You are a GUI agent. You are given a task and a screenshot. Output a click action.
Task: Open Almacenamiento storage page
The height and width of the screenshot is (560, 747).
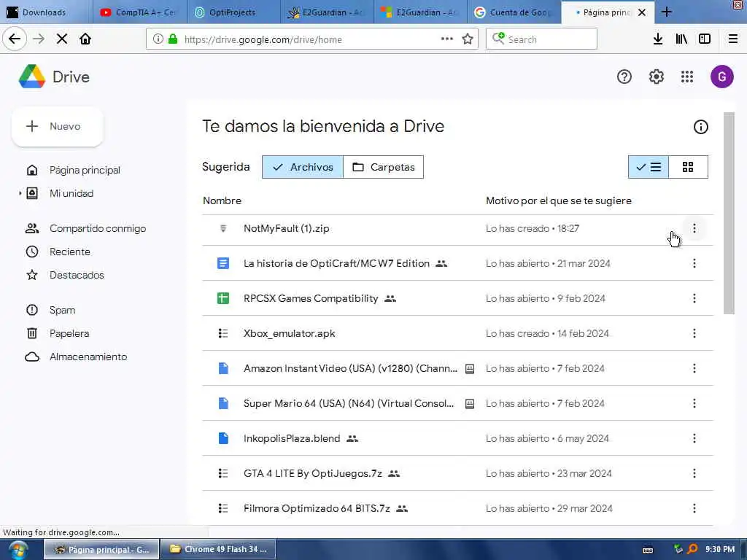88,357
